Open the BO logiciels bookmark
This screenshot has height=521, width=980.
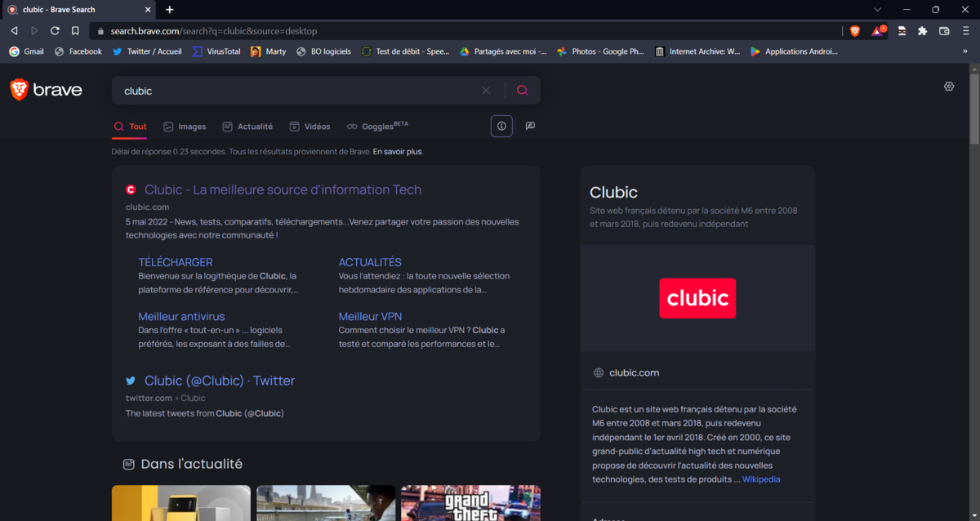(x=323, y=51)
